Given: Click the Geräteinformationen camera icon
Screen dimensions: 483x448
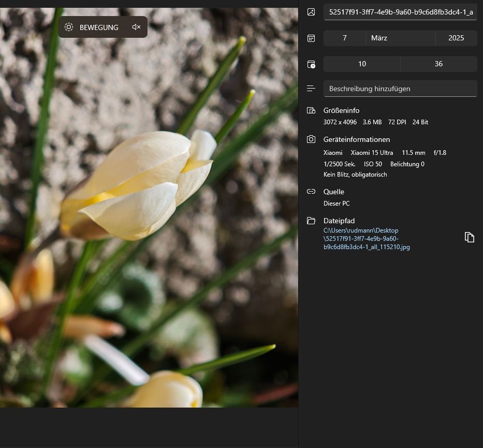Looking at the screenshot, I should tap(311, 139).
